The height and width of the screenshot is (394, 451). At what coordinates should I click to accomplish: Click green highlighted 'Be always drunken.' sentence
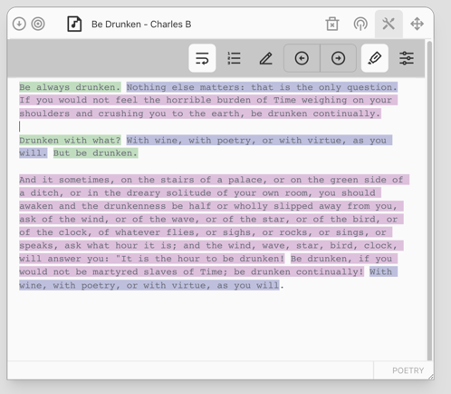click(x=70, y=87)
